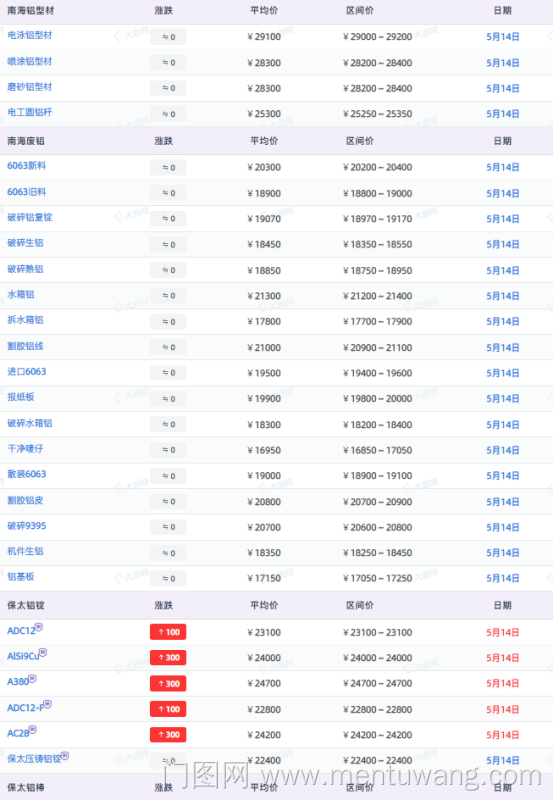Click the red 5月14日 date for AC2B
Viewport: 553px width, 800px height.
tap(502, 735)
